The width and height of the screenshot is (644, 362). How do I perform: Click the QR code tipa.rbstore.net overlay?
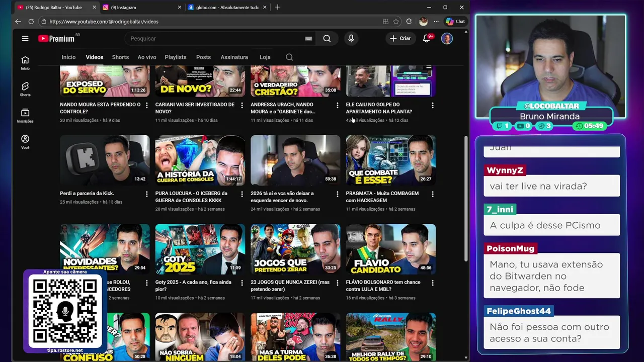64,312
